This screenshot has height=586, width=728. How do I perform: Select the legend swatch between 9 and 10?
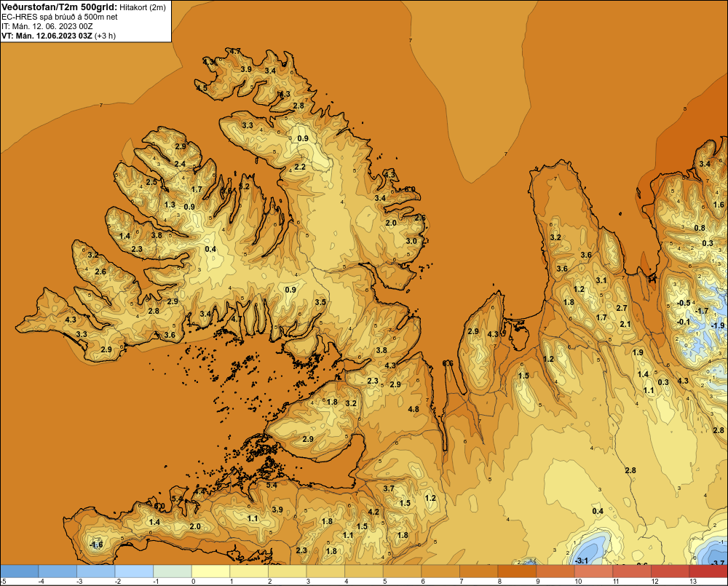tap(555, 571)
